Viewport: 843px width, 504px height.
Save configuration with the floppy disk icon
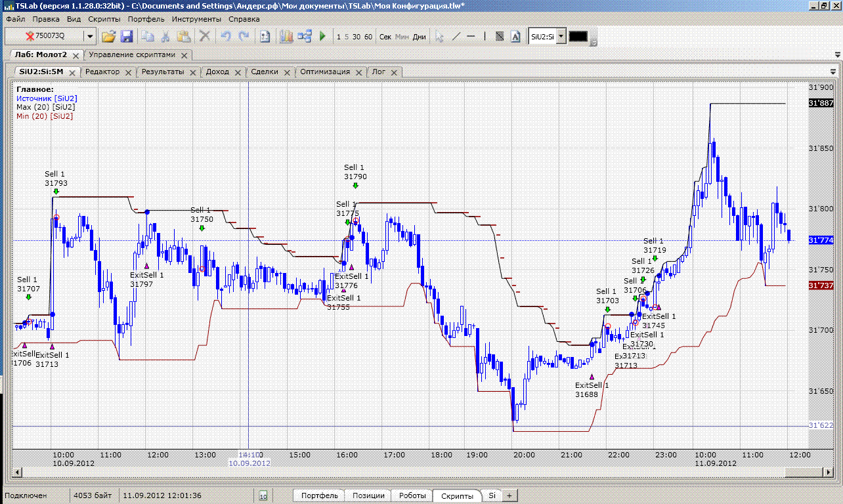coord(126,37)
